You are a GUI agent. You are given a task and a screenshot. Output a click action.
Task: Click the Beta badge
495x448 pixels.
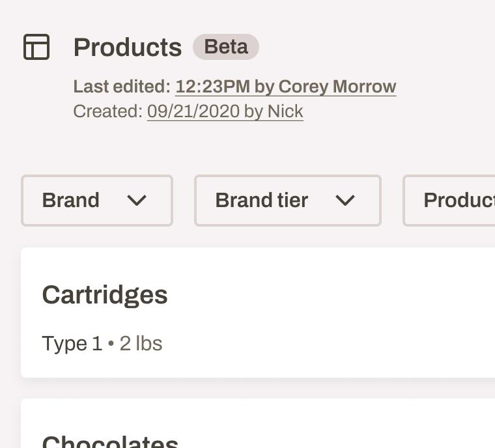coord(226,47)
